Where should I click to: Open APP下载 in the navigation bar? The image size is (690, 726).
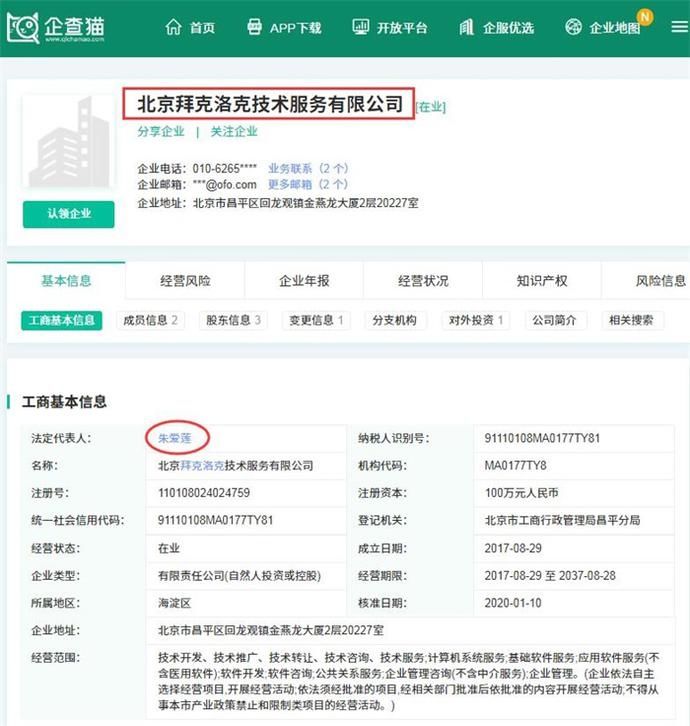tap(295, 28)
